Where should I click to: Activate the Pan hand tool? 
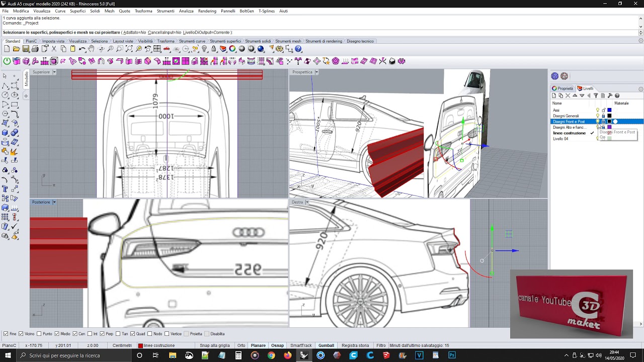pyautogui.click(x=91, y=49)
